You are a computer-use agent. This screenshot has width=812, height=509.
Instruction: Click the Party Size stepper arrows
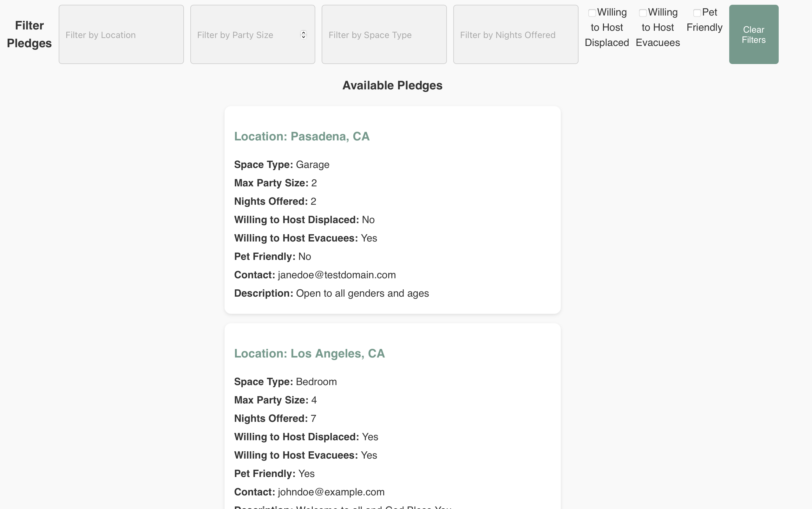(x=303, y=35)
